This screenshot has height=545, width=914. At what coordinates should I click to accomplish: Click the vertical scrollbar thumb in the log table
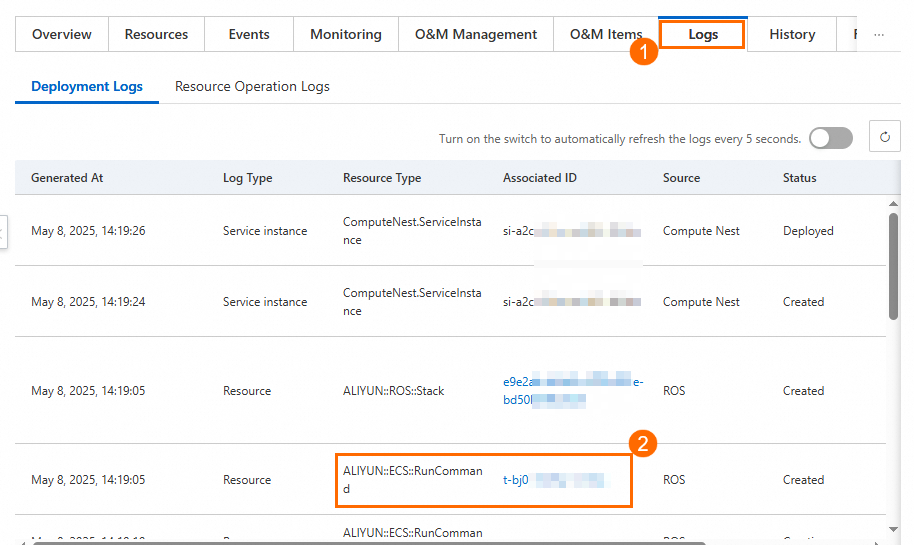point(893,266)
